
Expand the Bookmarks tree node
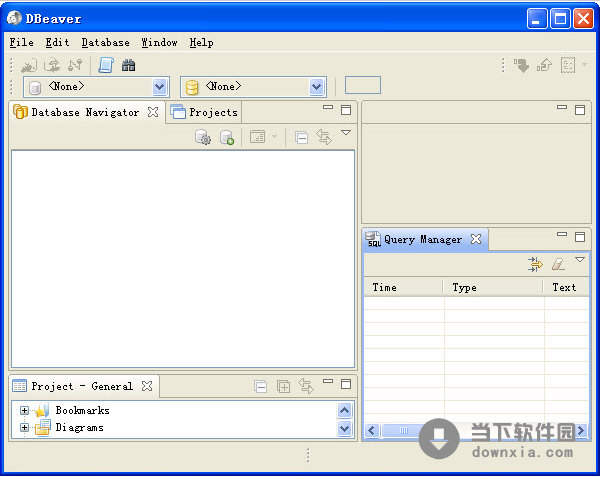click(24, 410)
